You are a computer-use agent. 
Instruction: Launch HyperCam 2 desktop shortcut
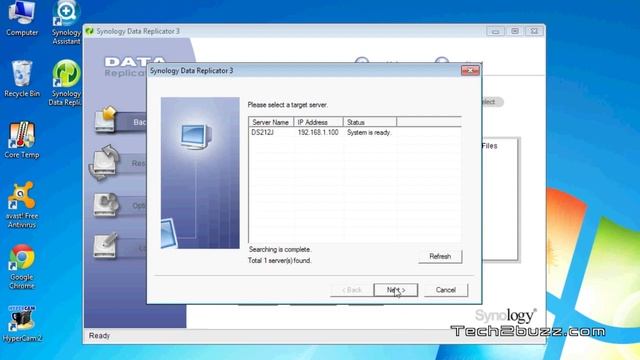(22, 324)
